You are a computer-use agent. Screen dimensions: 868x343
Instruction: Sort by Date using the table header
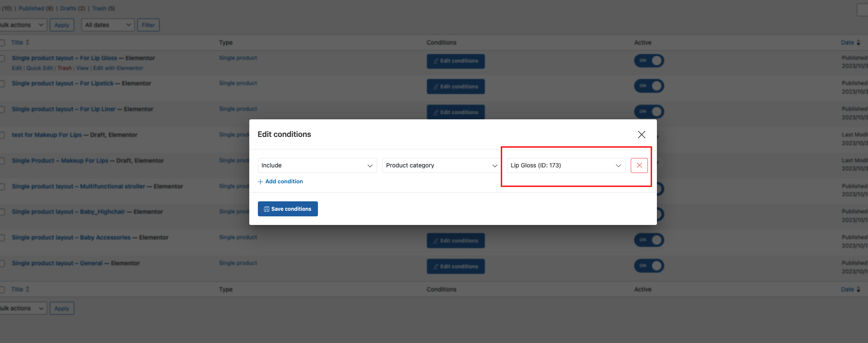[850, 42]
